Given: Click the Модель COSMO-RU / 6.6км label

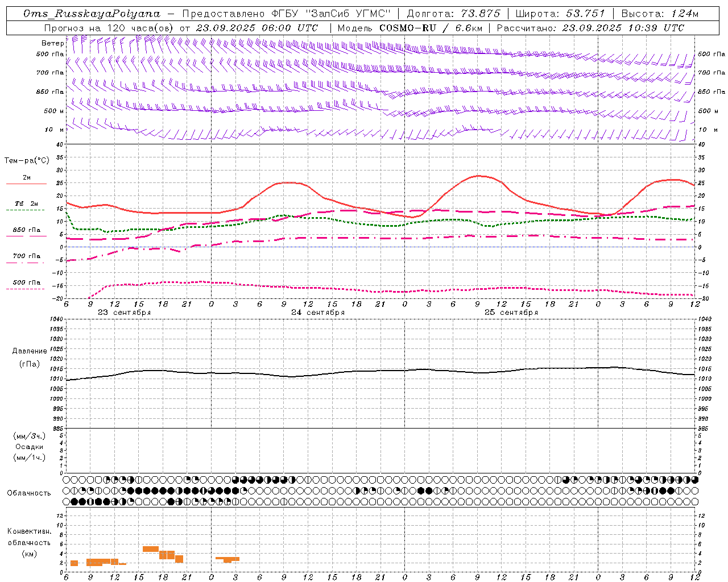Looking at the screenshot, I should coord(409,28).
